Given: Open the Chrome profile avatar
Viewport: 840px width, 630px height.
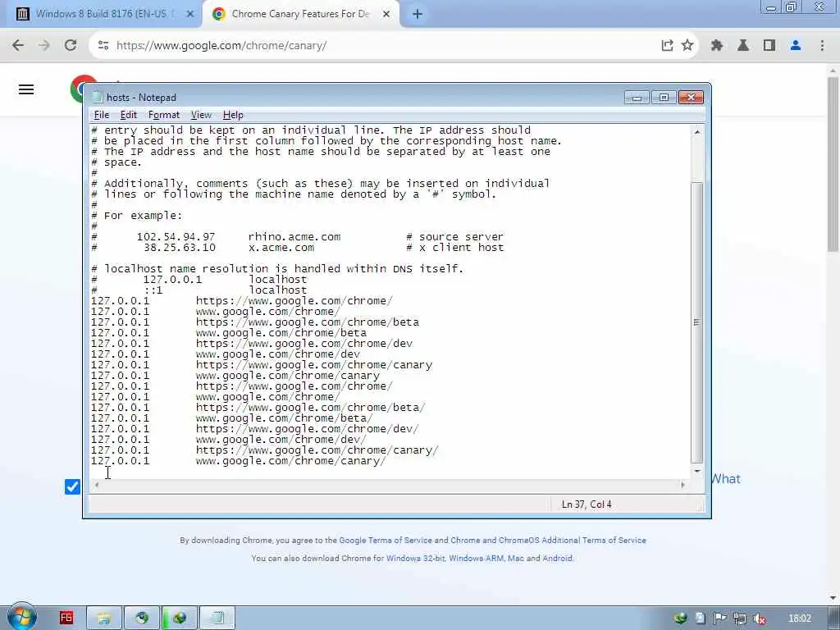Looking at the screenshot, I should (796, 46).
